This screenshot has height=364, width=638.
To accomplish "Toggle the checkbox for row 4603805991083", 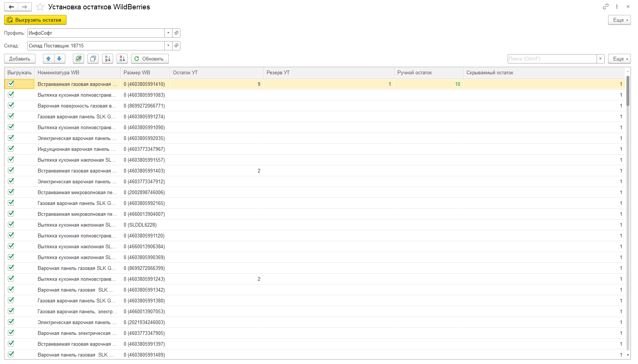I will [11, 94].
